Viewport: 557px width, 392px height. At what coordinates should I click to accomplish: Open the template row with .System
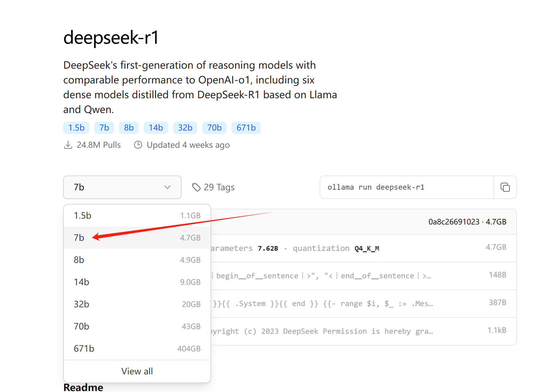363,304
